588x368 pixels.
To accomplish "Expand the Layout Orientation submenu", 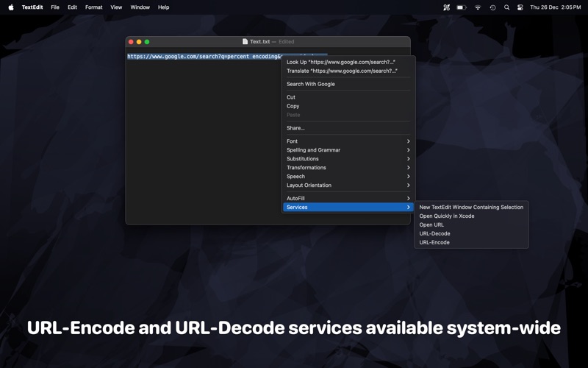I will click(348, 185).
